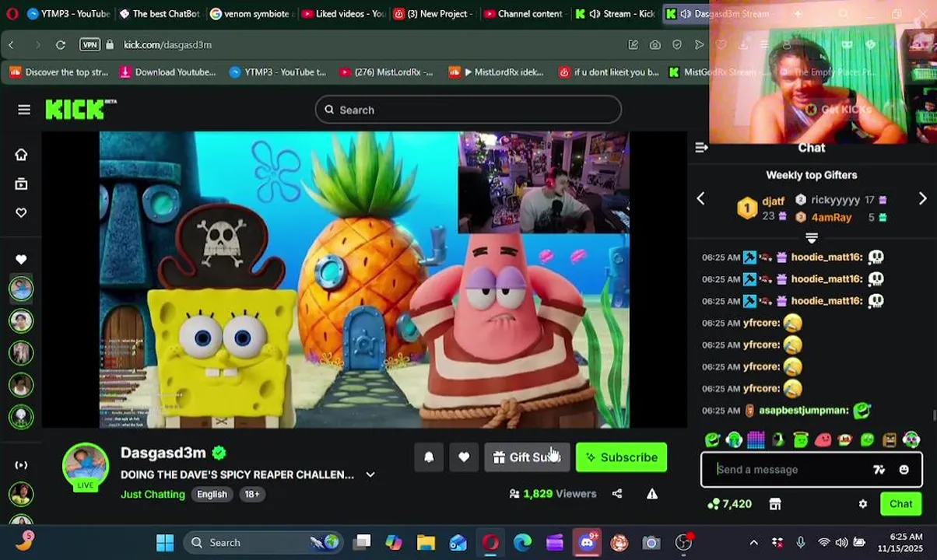Click the 18+ tag
The height and width of the screenshot is (560, 937).
pos(252,494)
